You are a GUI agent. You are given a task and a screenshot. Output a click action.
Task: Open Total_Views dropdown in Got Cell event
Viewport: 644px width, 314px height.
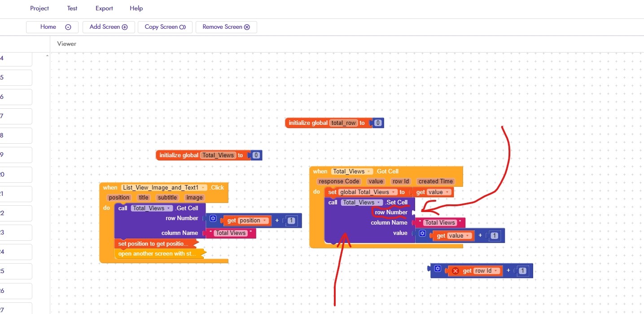352,171
